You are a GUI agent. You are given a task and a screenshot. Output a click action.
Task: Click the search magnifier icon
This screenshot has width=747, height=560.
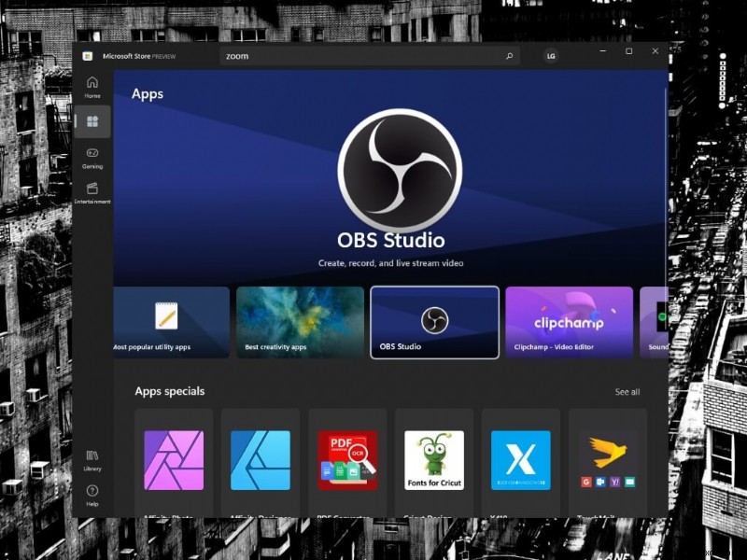pyautogui.click(x=509, y=56)
